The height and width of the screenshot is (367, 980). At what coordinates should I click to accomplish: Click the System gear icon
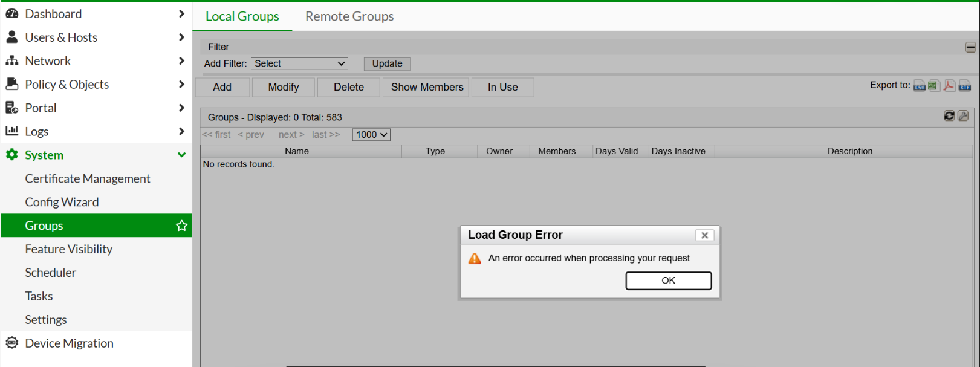point(12,155)
